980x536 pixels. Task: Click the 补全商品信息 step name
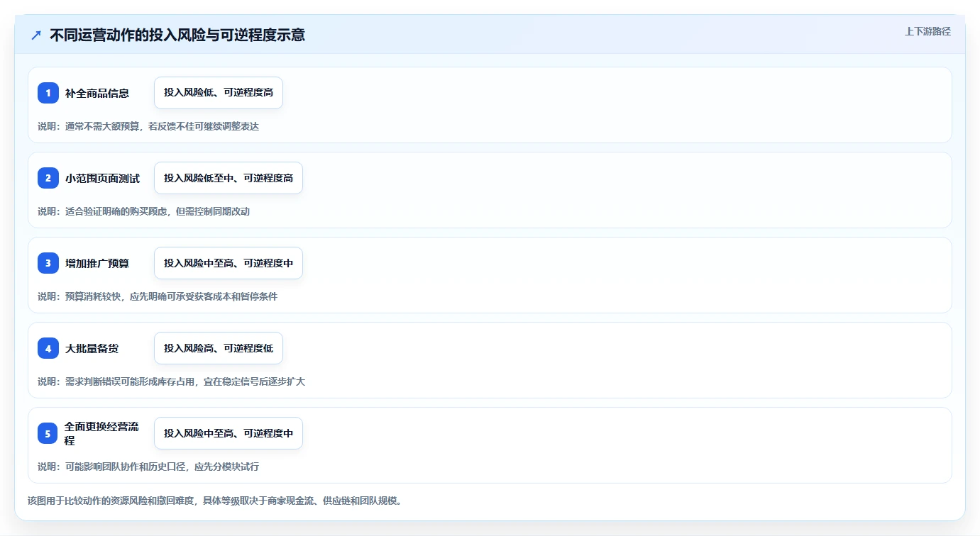tap(97, 94)
